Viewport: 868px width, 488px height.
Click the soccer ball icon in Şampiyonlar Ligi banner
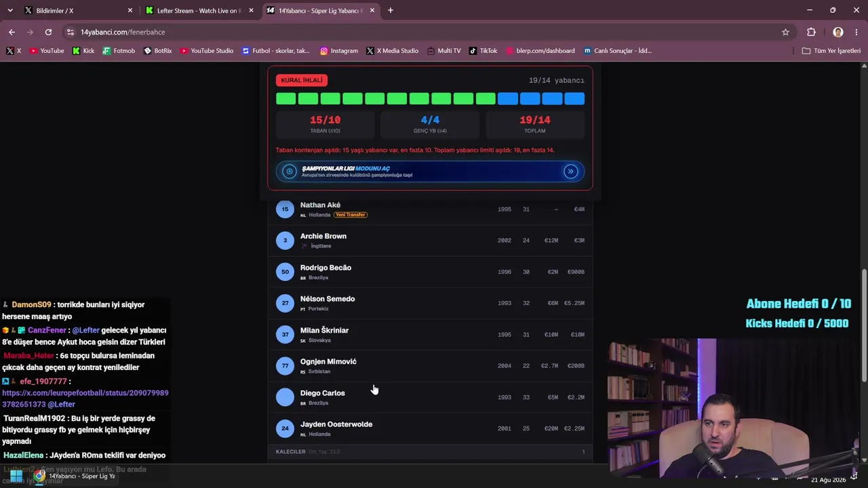click(x=290, y=171)
